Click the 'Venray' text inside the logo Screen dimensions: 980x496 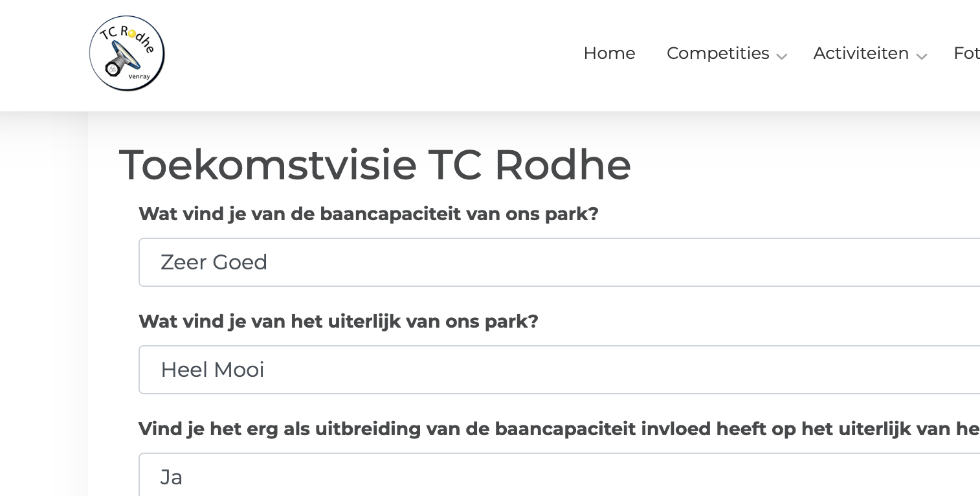click(139, 76)
